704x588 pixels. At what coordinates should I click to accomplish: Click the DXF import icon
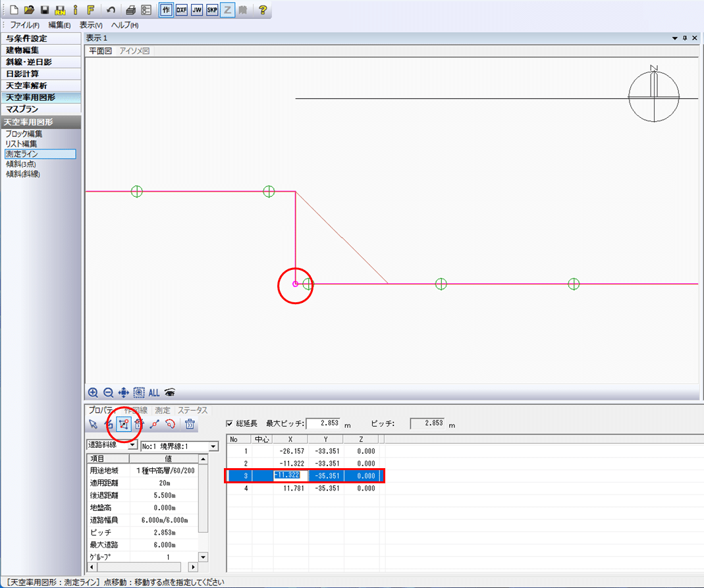[x=181, y=9]
